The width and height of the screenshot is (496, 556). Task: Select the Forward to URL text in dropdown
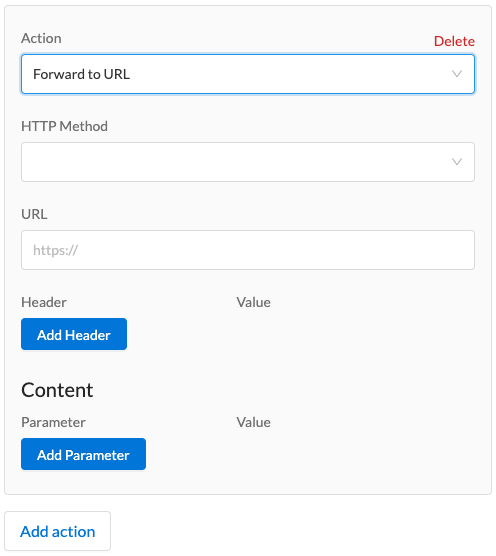81,74
